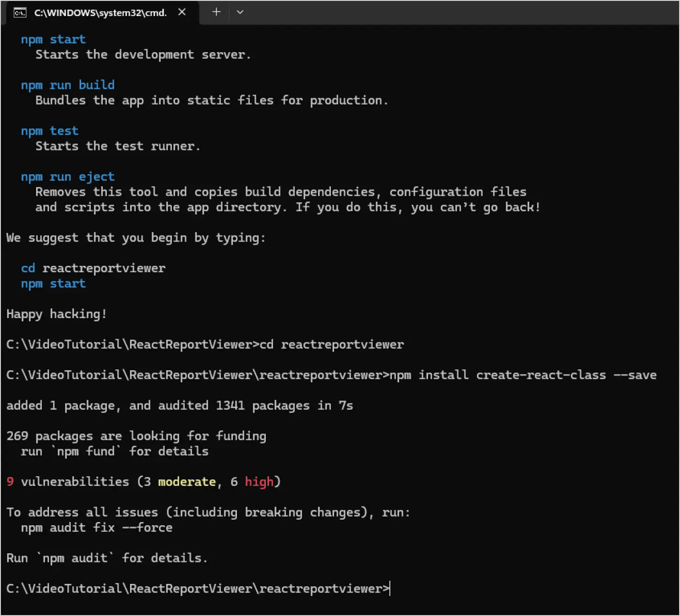This screenshot has height=616, width=680.
Task: Click the npm test command text
Action: (49, 131)
